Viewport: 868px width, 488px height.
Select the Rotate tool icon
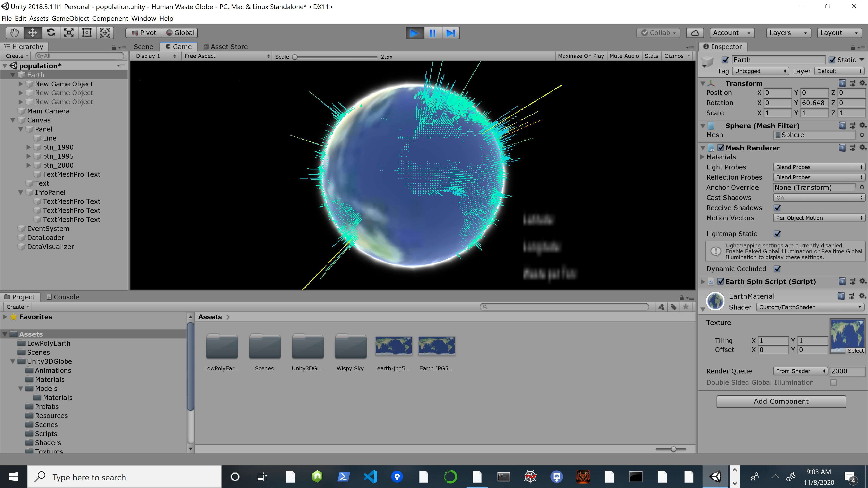[x=51, y=33]
